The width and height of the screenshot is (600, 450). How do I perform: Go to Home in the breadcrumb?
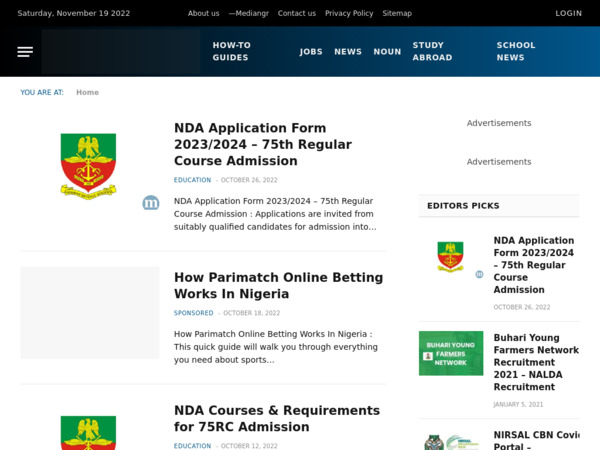pos(87,92)
